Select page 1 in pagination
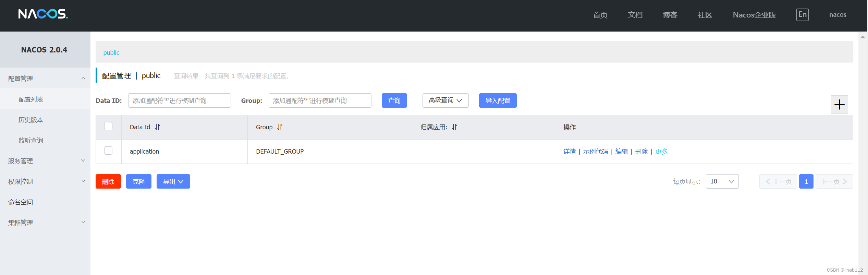This screenshot has width=868, height=275. click(806, 181)
